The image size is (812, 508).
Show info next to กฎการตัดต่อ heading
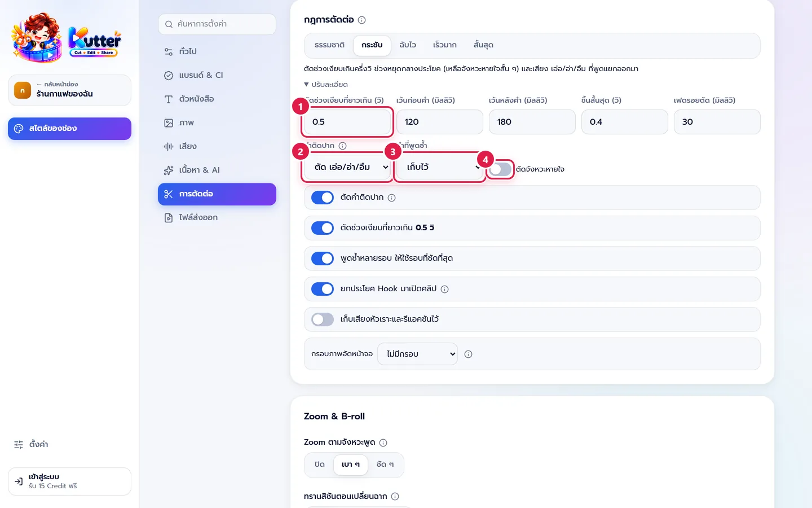362,20
